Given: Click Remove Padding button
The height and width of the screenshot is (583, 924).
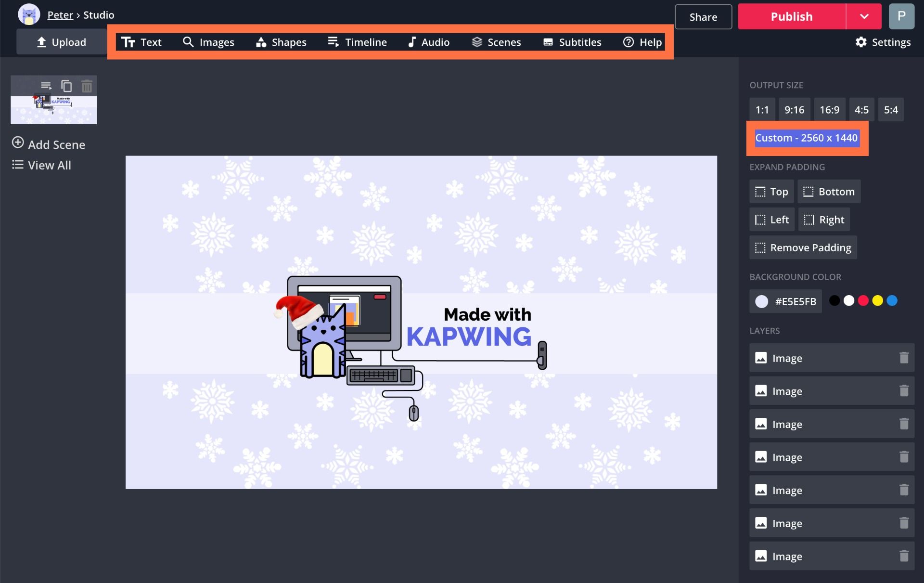Looking at the screenshot, I should pyautogui.click(x=803, y=247).
